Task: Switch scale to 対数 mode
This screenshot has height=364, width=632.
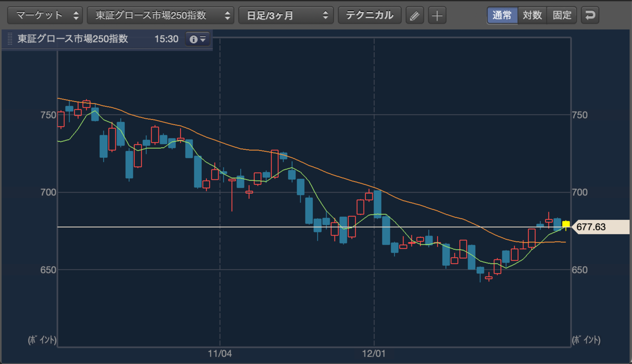Action: tap(532, 15)
